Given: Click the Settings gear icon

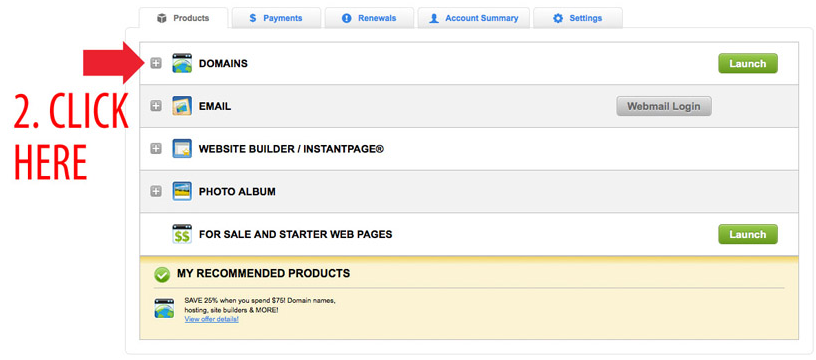Looking at the screenshot, I should coord(558,18).
